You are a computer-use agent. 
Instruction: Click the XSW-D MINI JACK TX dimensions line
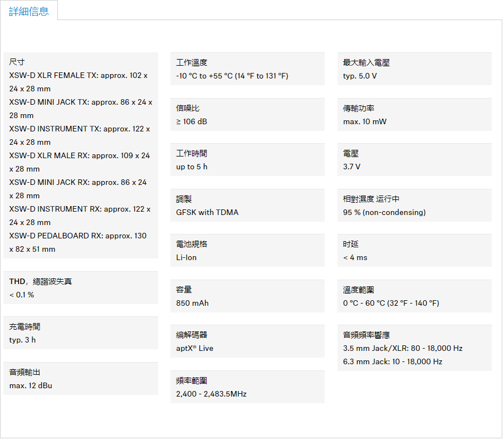(x=81, y=109)
